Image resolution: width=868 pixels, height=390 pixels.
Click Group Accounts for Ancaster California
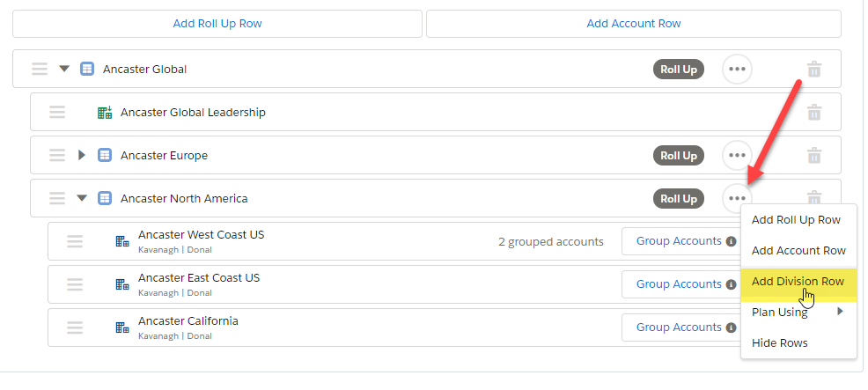[679, 327]
